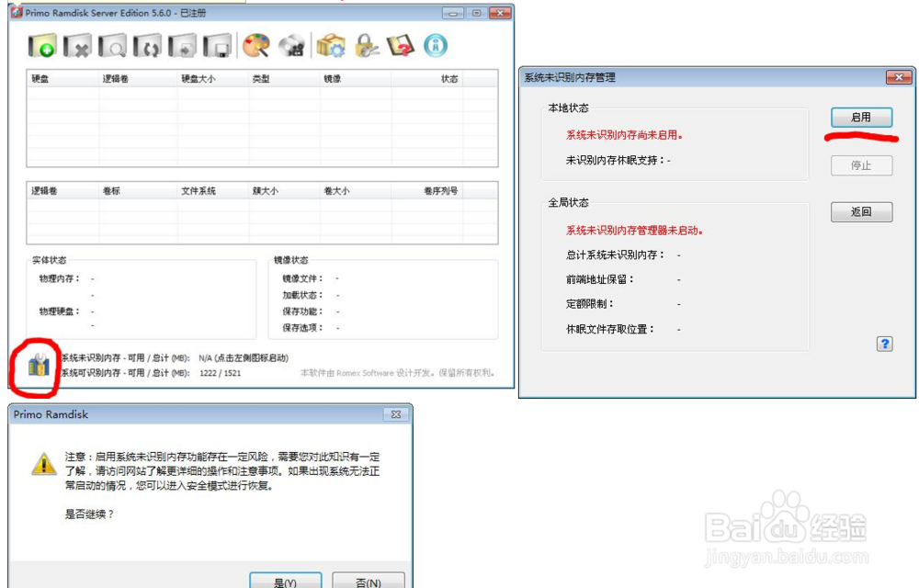Click 启用 to enable unrecognized memory

point(862,117)
